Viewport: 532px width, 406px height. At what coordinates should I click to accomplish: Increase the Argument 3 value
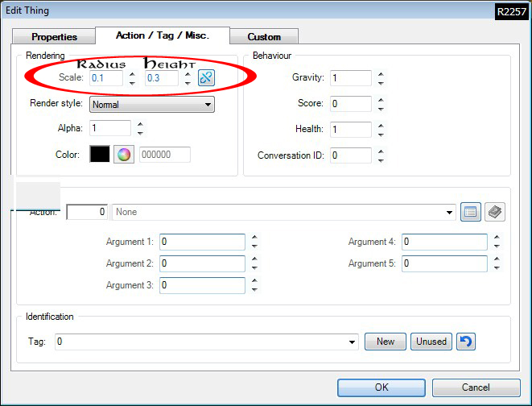[x=254, y=281]
